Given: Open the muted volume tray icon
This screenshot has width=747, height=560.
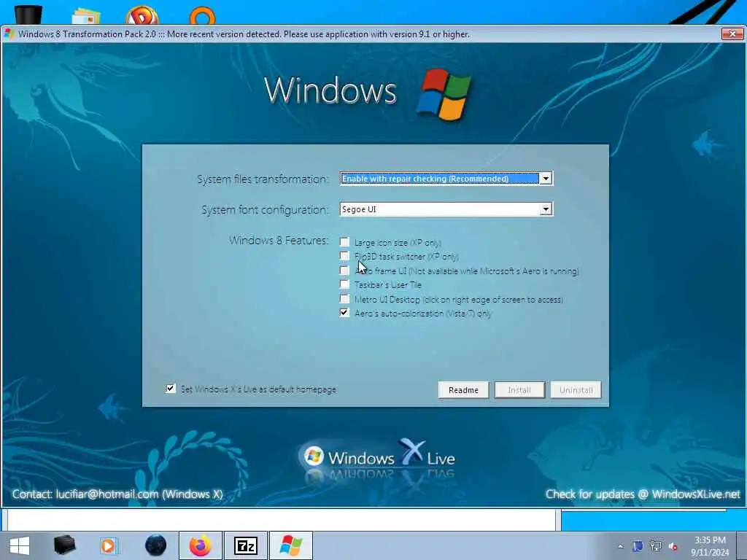Looking at the screenshot, I should [673, 547].
